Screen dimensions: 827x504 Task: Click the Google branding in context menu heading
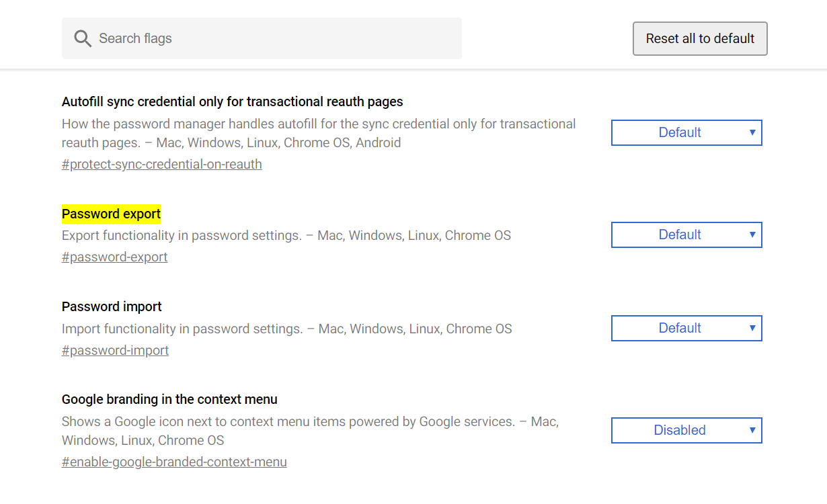169,399
